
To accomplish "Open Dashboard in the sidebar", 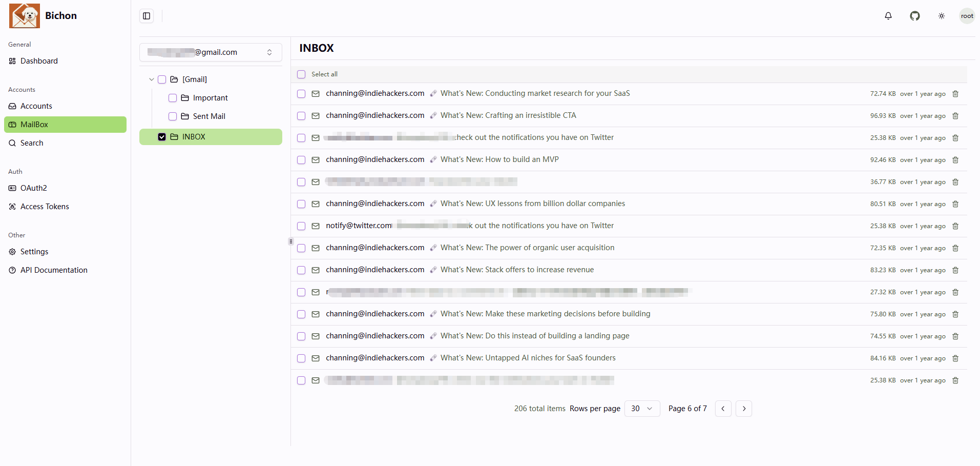I will 39,61.
